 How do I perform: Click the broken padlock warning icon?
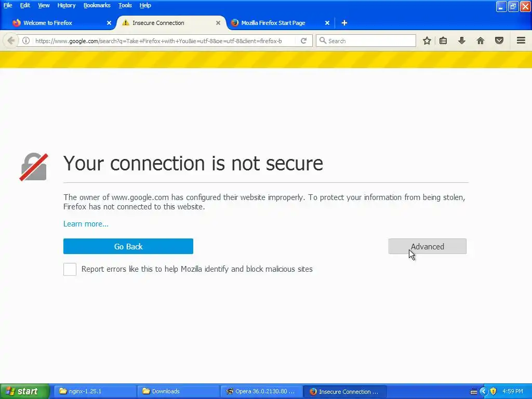click(x=34, y=167)
